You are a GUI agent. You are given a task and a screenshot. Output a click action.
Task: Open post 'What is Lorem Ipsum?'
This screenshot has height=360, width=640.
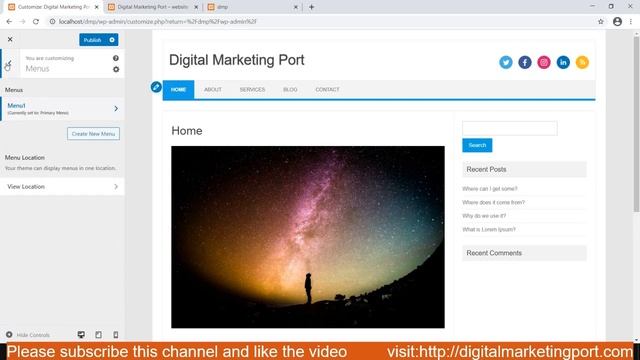point(489,229)
